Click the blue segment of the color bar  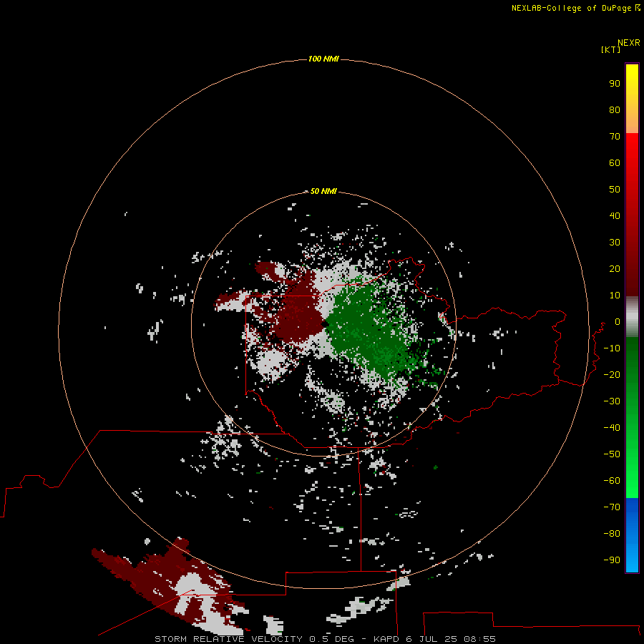tap(632, 535)
